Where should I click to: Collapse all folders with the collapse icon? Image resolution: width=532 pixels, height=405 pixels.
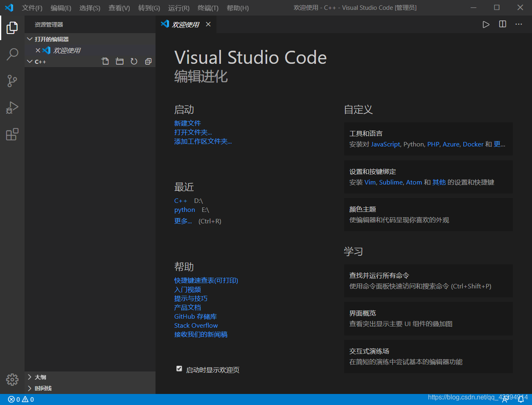click(148, 61)
